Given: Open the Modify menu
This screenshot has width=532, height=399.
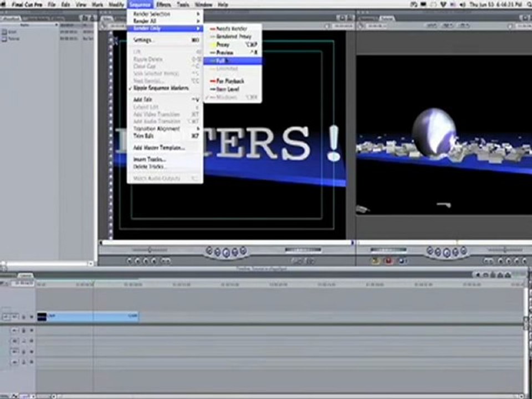Looking at the screenshot, I should point(116,4).
